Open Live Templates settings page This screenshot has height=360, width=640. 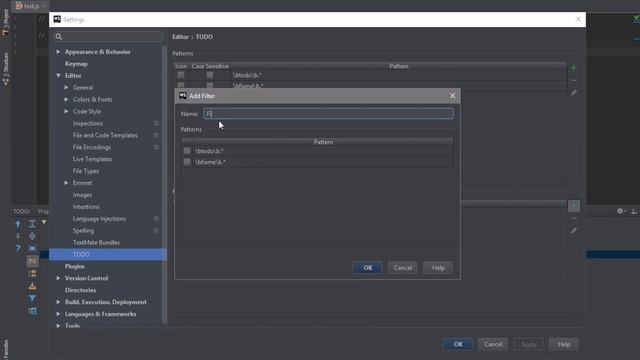[92, 159]
